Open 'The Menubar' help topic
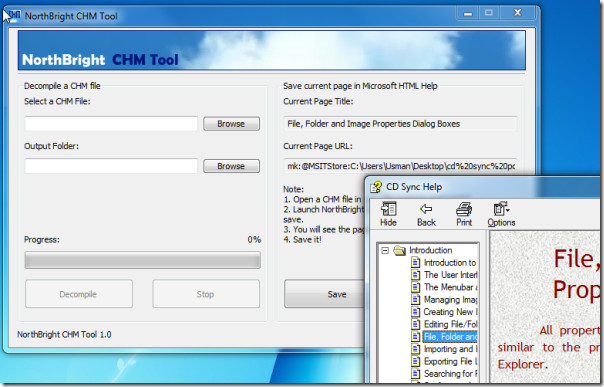 (x=450, y=287)
